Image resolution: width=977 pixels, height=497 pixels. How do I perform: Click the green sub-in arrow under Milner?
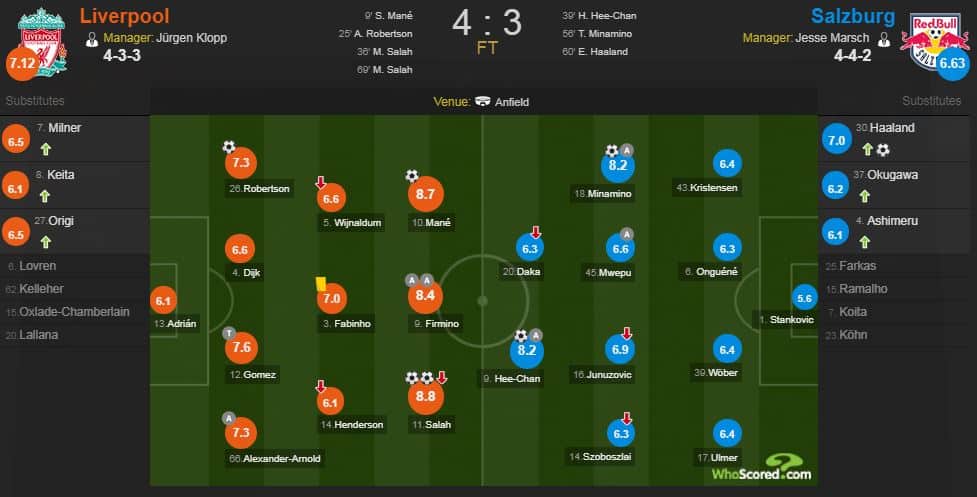point(45,149)
